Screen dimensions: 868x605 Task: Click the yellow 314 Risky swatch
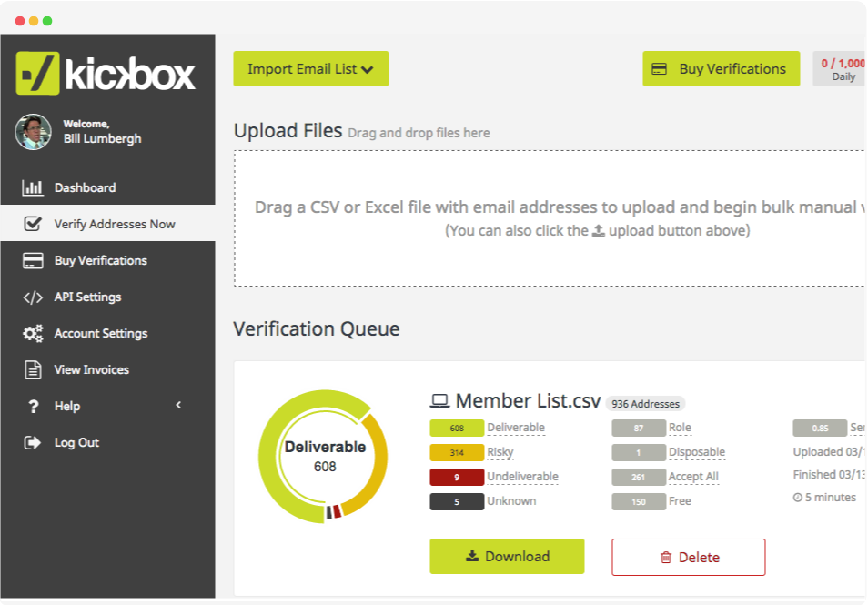(457, 452)
